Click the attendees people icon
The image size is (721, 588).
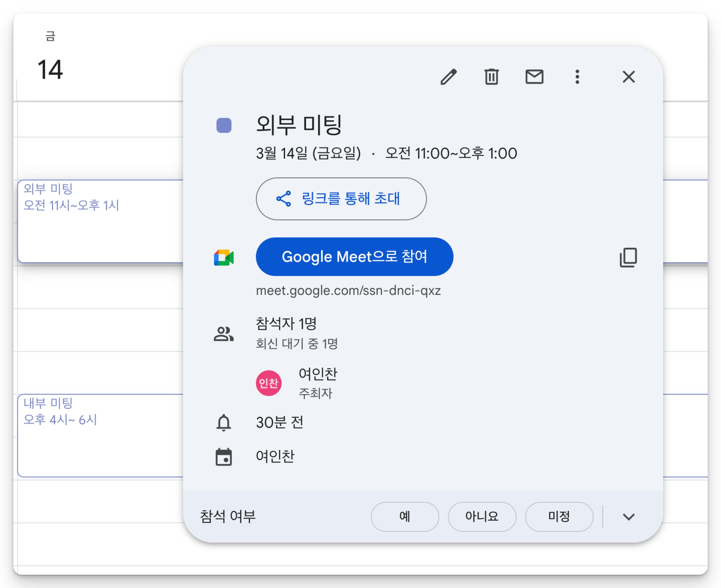click(224, 334)
